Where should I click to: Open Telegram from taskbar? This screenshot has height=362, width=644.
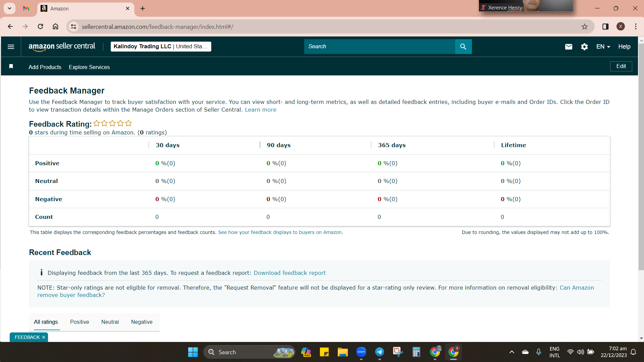point(379,352)
